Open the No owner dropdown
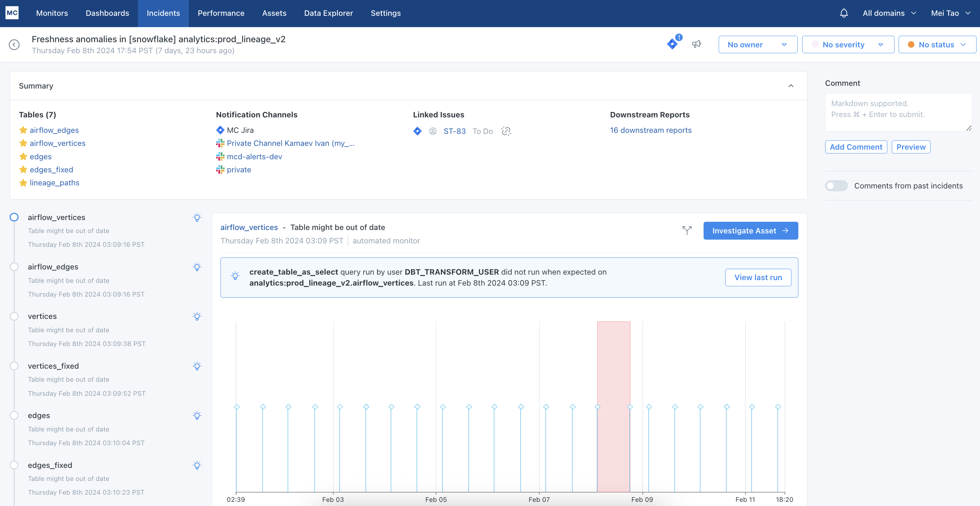This screenshot has width=980, height=506. click(x=757, y=44)
